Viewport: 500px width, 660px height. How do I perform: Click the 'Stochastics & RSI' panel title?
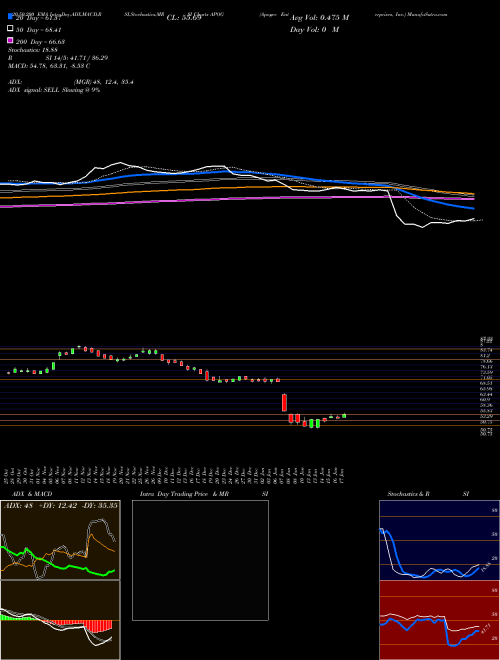[428, 494]
